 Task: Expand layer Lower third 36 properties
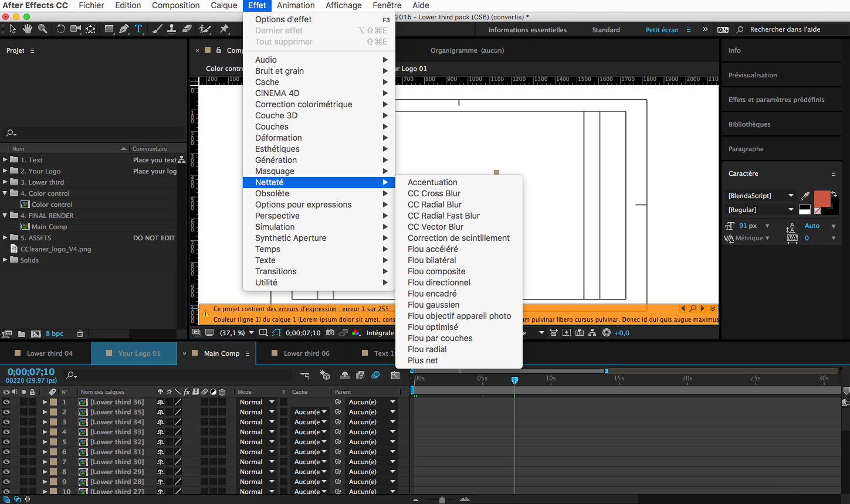(x=45, y=402)
